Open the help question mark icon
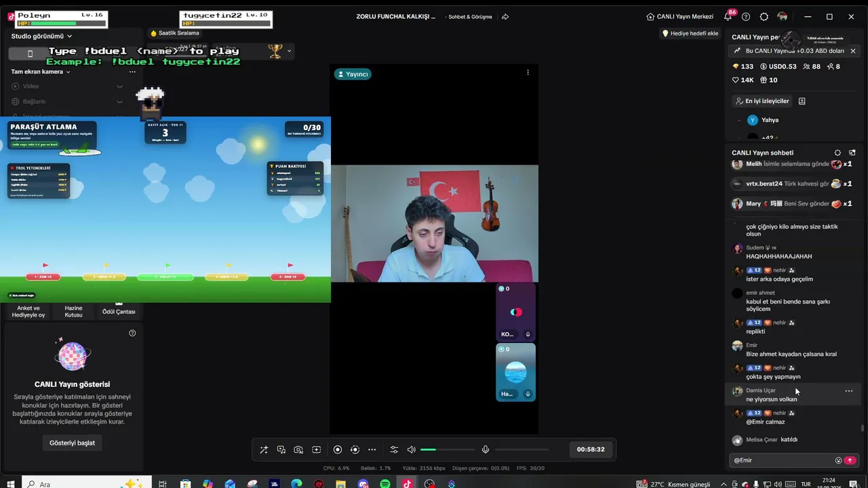 (x=746, y=16)
